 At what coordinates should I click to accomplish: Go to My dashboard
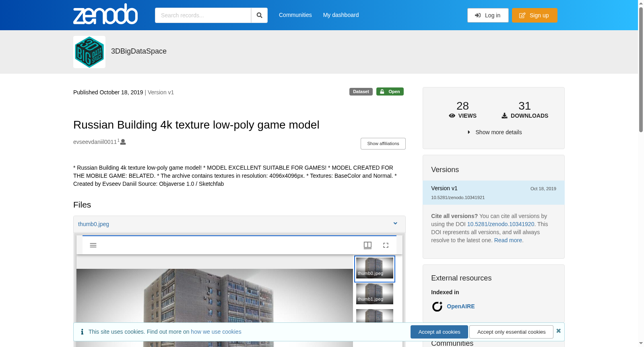[x=341, y=15]
